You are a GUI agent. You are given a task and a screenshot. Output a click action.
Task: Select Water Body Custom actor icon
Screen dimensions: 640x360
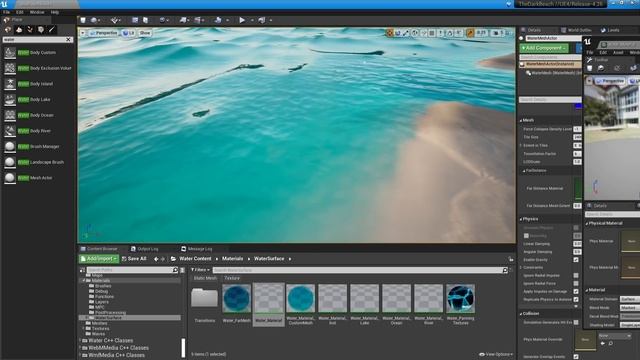[10, 53]
